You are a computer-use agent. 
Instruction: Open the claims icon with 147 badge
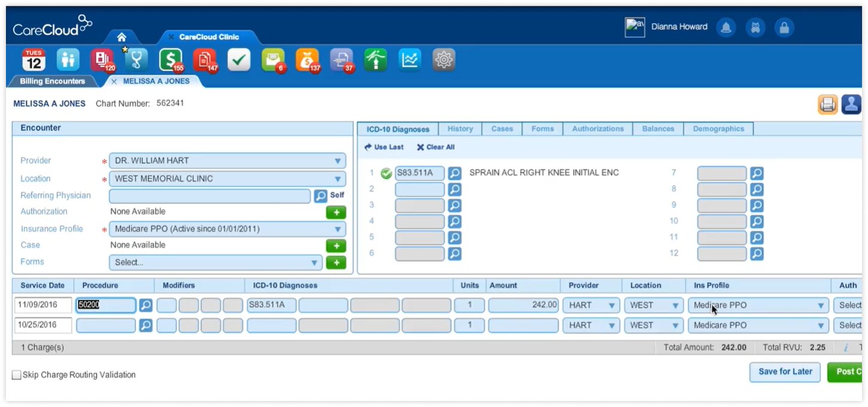(204, 60)
